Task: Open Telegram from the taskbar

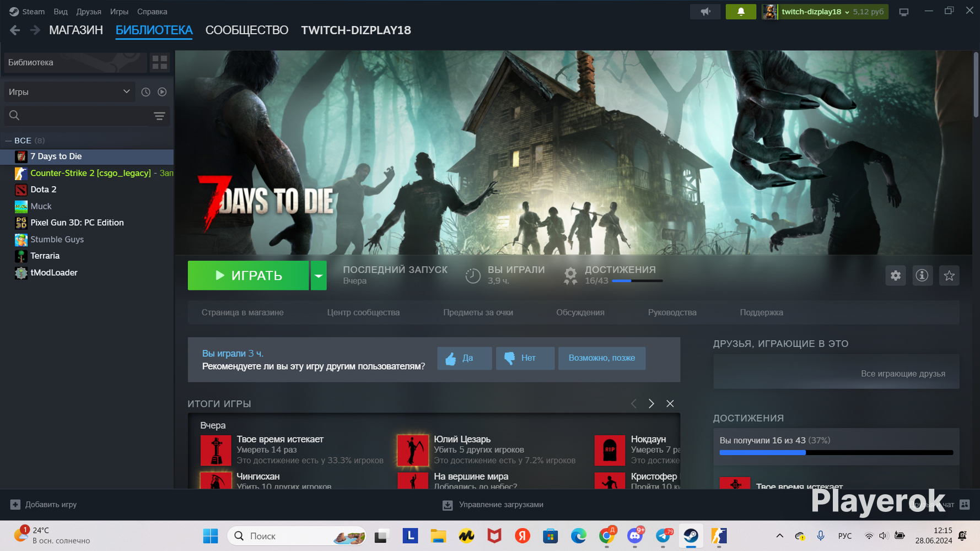Action: click(663, 536)
